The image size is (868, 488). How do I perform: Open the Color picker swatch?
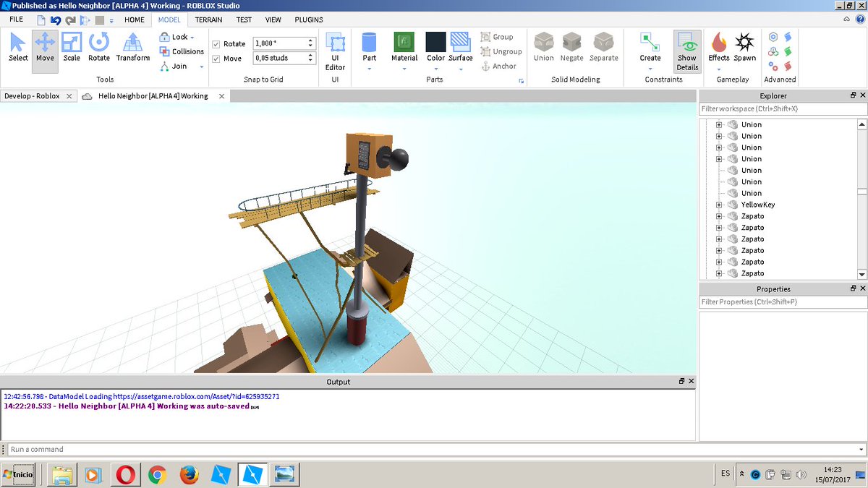pos(435,42)
